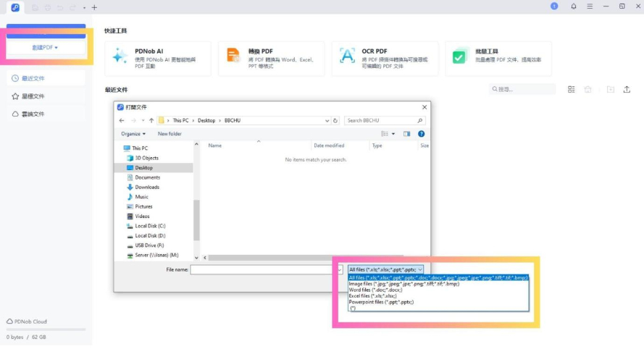
Task: Open the Organize dropdown menu
Action: 133,134
